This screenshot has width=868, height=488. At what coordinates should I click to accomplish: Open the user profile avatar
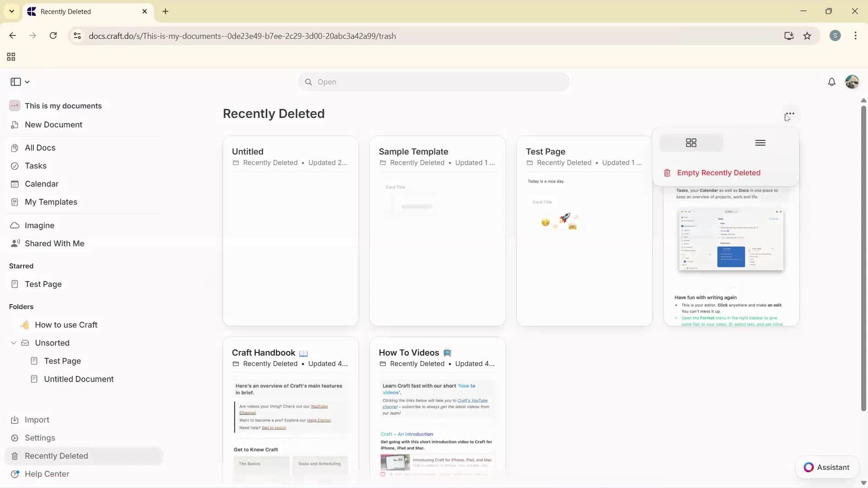point(852,82)
